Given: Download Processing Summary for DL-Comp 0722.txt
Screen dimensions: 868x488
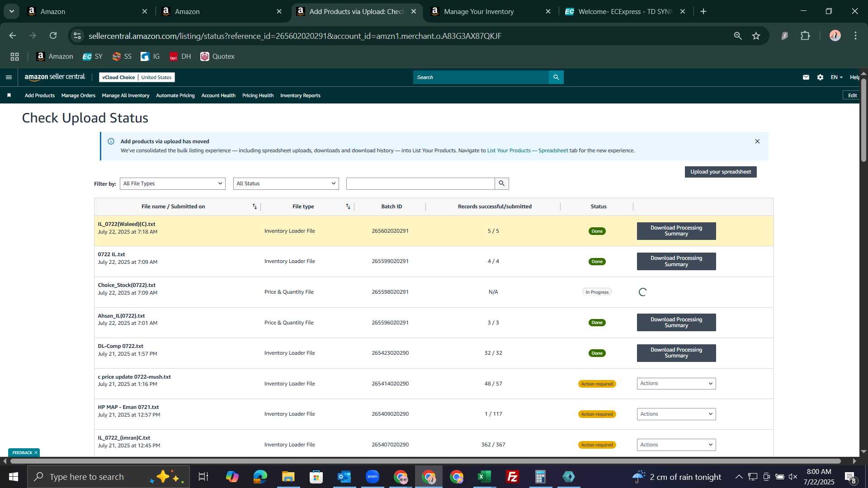Looking at the screenshot, I should (676, 353).
